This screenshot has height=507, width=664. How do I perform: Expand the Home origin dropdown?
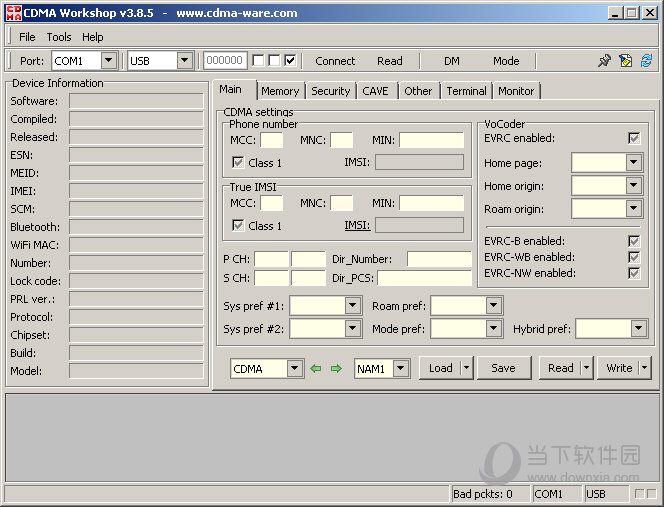[x=634, y=185]
